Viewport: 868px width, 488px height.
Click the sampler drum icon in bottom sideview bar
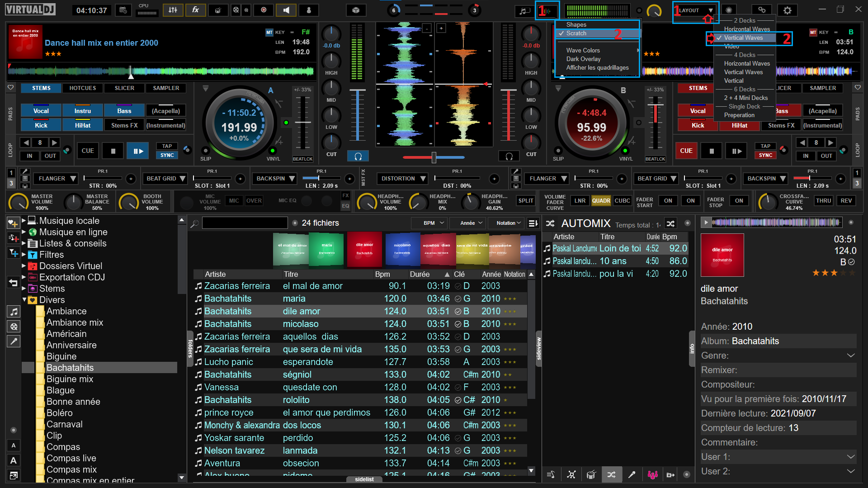click(591, 474)
